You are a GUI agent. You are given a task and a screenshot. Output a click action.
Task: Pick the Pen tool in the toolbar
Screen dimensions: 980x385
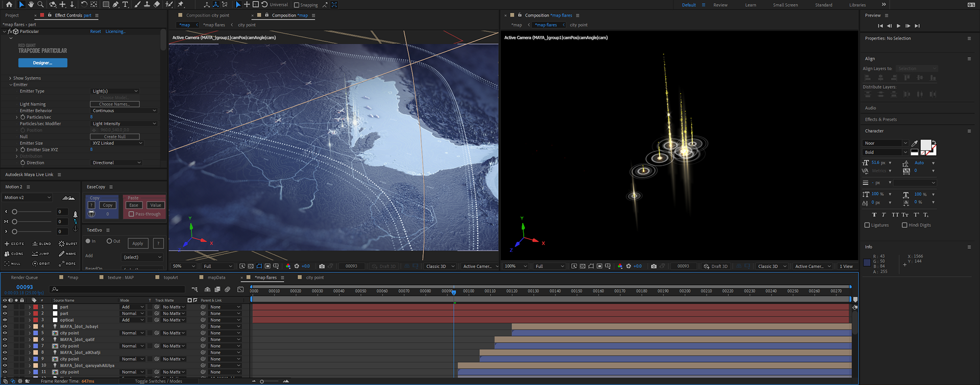116,5
